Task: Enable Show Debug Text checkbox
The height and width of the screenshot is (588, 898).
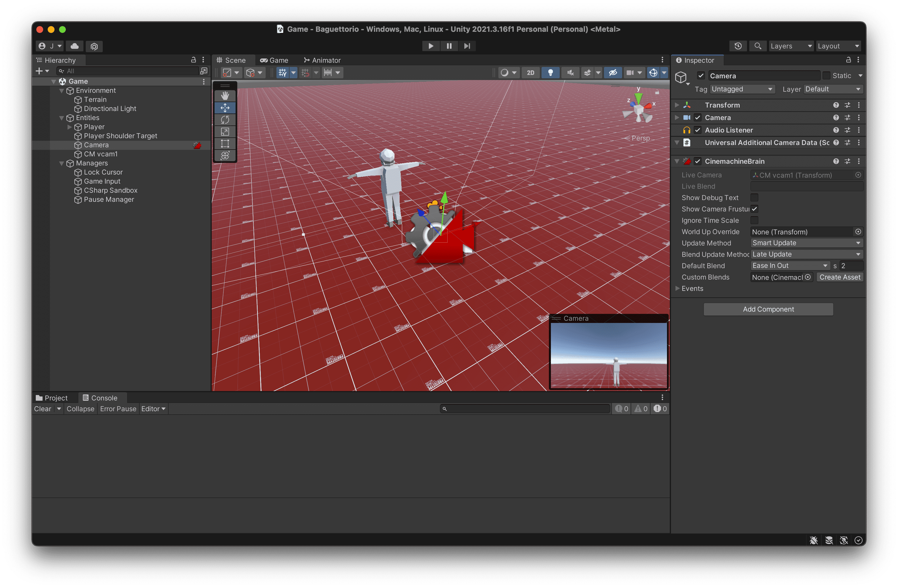Action: point(754,198)
